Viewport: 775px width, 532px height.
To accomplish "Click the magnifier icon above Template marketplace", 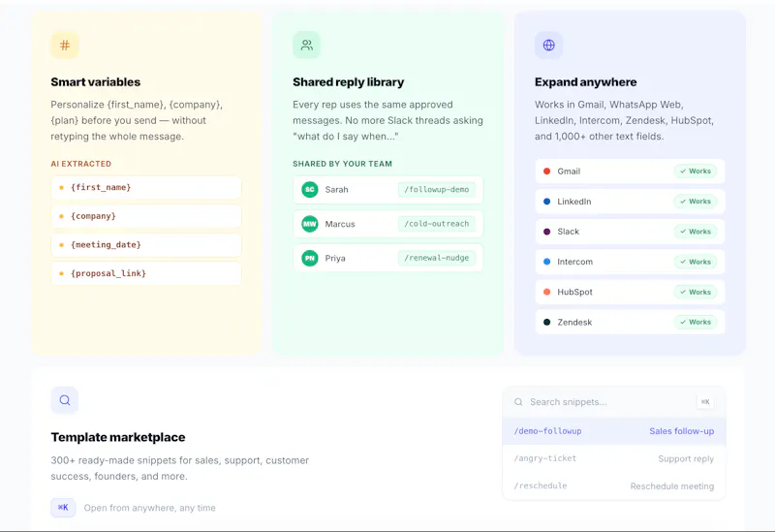I will point(65,400).
